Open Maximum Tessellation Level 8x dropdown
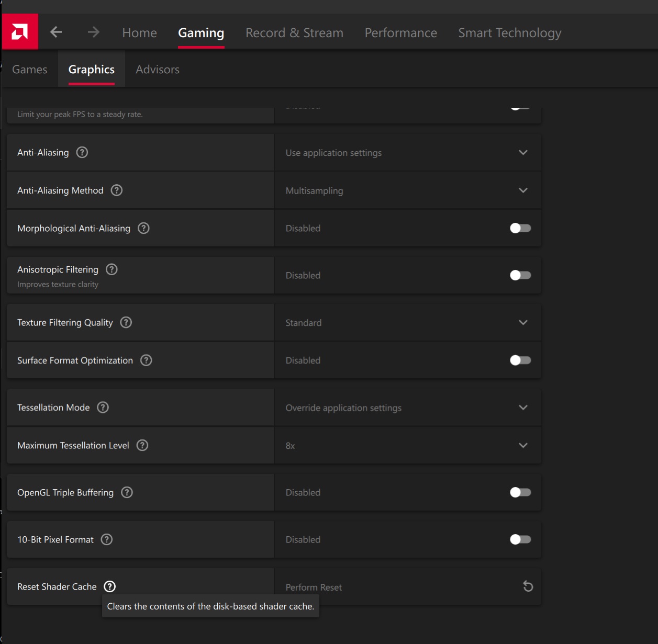658x644 pixels. [408, 445]
